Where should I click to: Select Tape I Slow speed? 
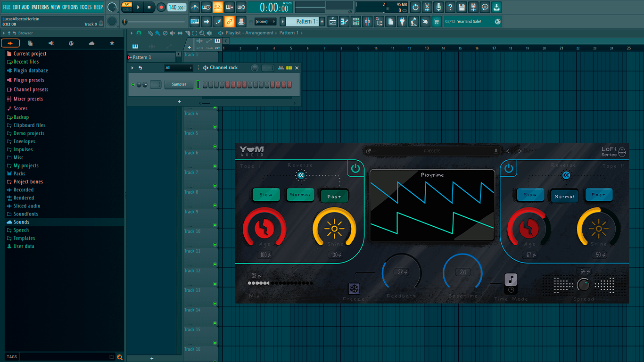point(266,195)
